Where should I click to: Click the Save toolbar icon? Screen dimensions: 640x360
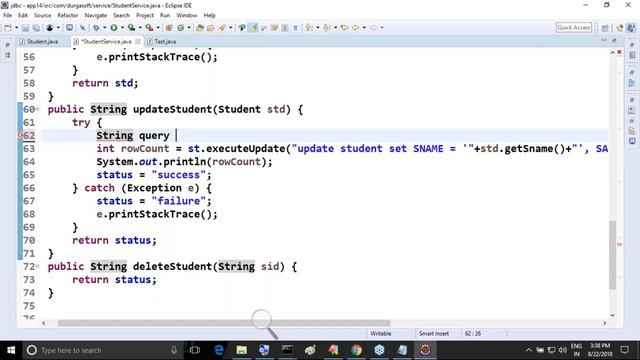tap(25, 28)
